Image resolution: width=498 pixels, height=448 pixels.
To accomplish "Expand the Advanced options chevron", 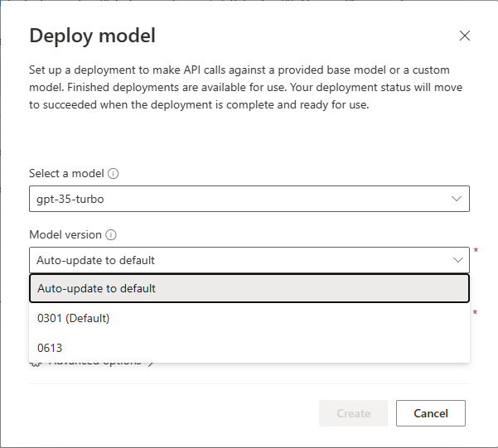I will [x=151, y=363].
